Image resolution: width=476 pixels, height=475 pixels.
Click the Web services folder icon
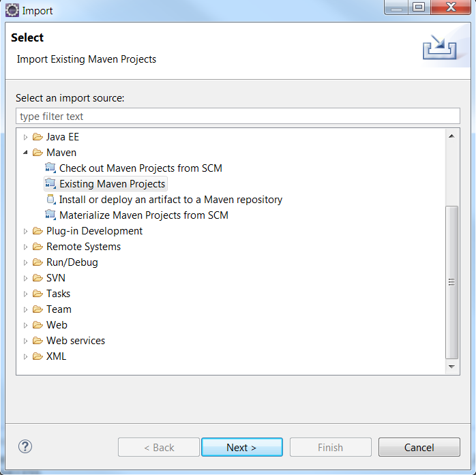tap(38, 341)
